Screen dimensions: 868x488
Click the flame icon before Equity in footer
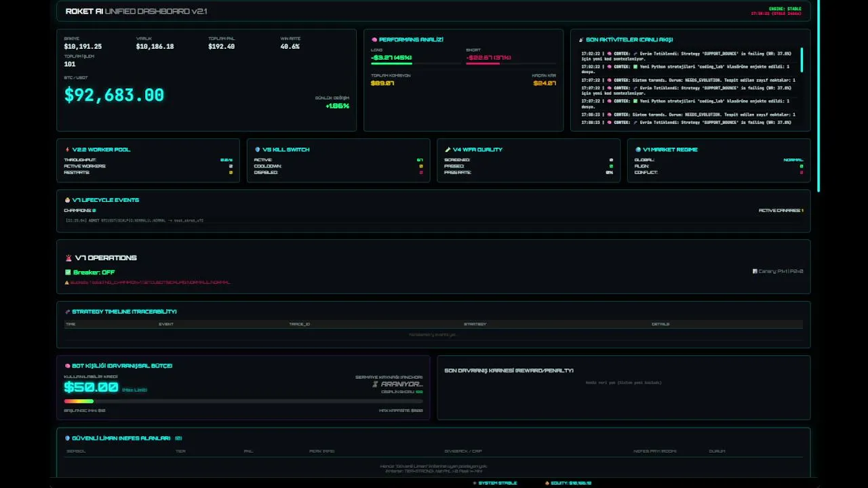coord(547,483)
